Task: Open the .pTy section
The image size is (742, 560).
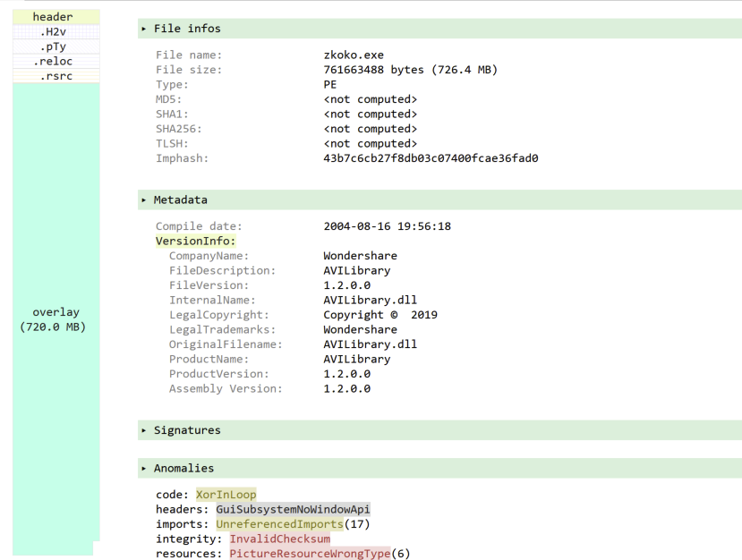Action: point(55,47)
